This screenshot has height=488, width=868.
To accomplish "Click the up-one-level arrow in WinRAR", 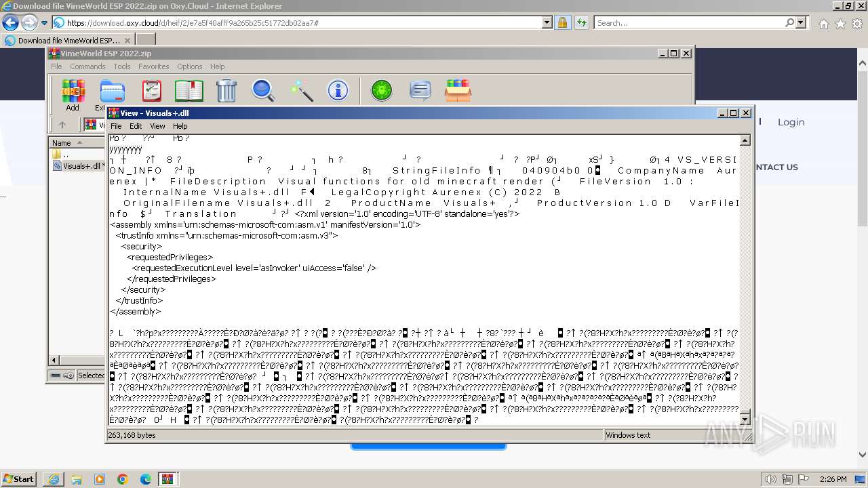I will coord(62,125).
